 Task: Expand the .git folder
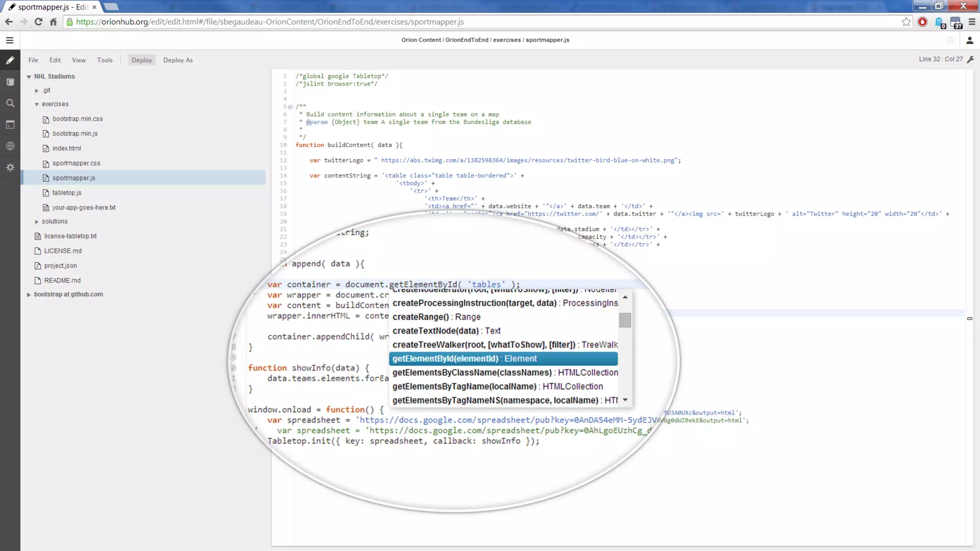coord(37,90)
